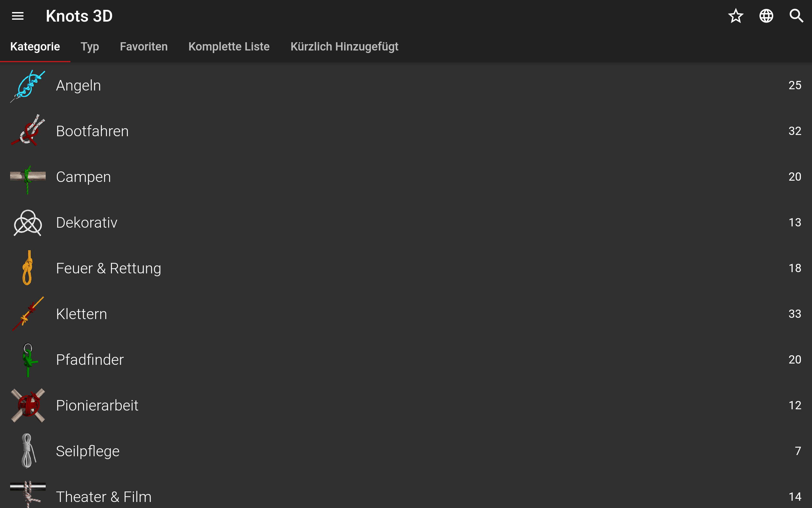Click the count 20 beside Pfadfinder
The image size is (812, 508).
[795, 359]
